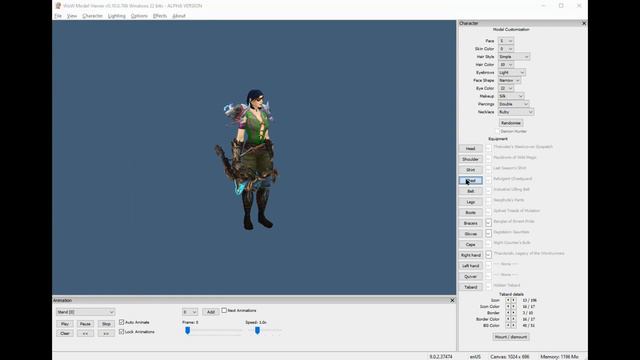Click the Randomise button
This screenshot has width=640, height=360.
pyautogui.click(x=511, y=123)
